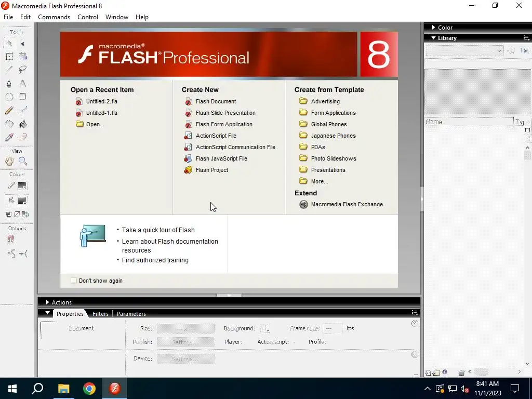Click the Straighten option icon

coord(23,254)
